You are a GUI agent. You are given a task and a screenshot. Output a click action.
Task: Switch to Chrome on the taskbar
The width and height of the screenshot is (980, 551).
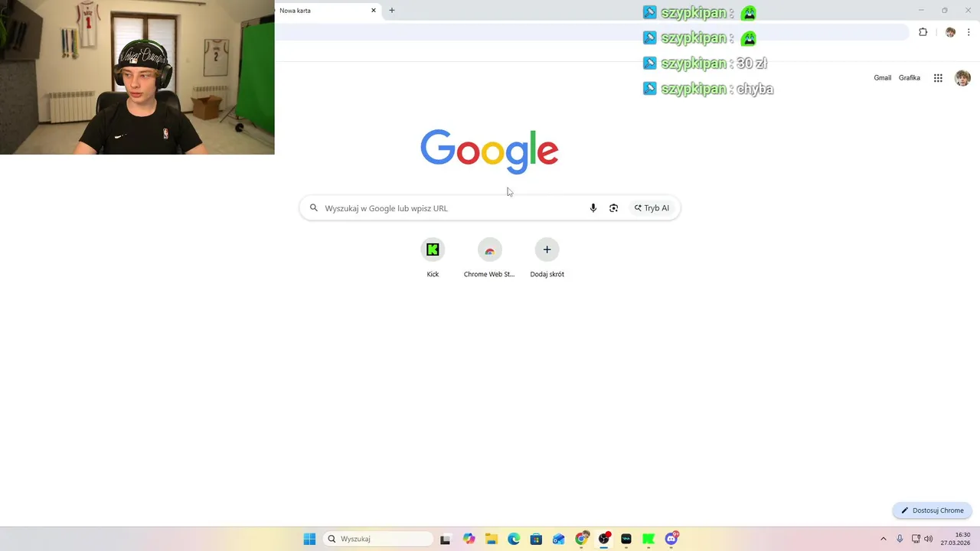pos(582,539)
